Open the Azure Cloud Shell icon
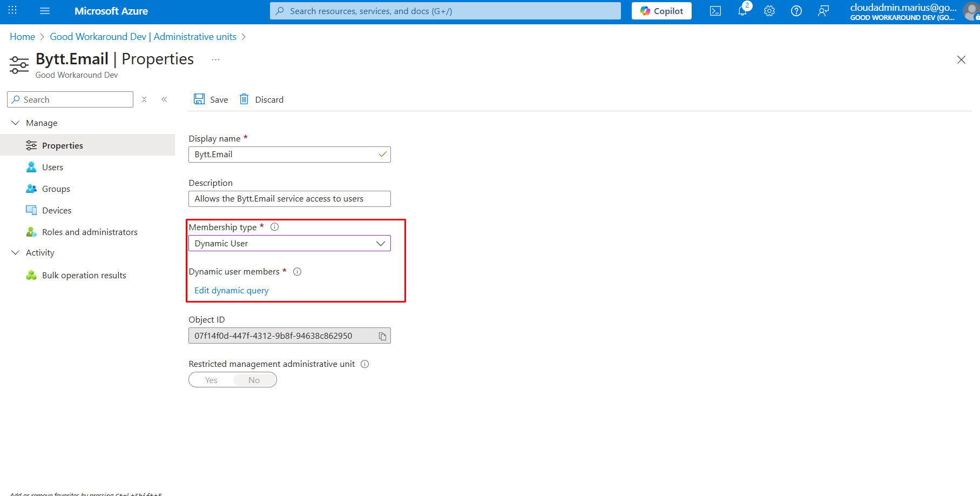 pyautogui.click(x=715, y=11)
